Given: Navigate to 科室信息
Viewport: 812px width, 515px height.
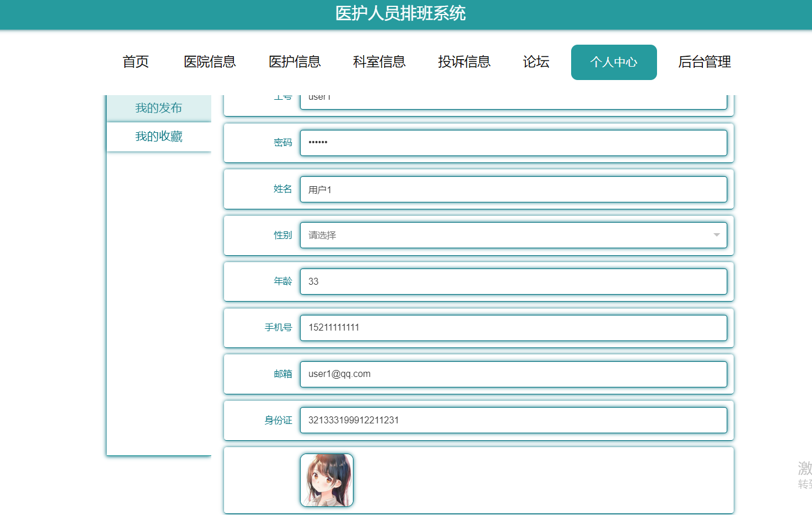Looking at the screenshot, I should click(380, 62).
